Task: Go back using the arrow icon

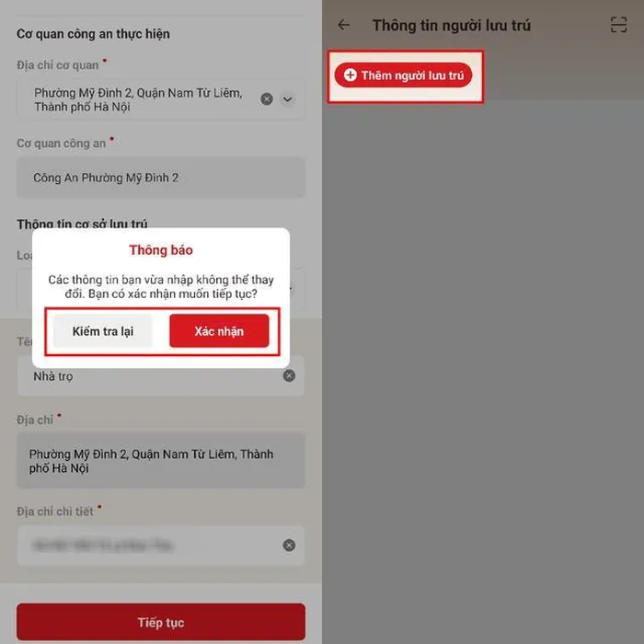Action: click(343, 25)
